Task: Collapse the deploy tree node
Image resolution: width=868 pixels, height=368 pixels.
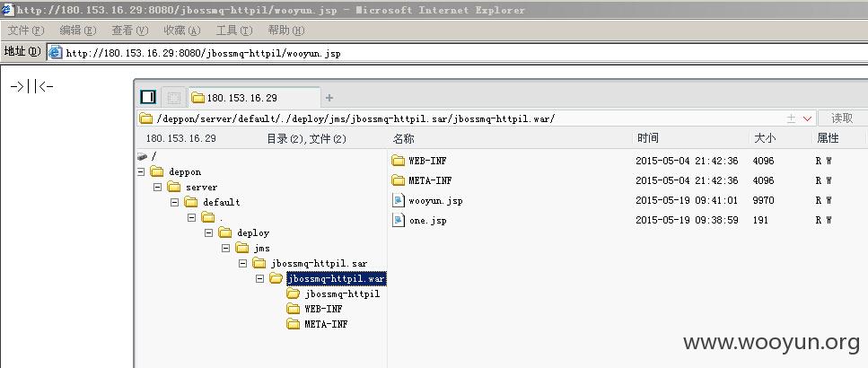Action: pos(208,233)
